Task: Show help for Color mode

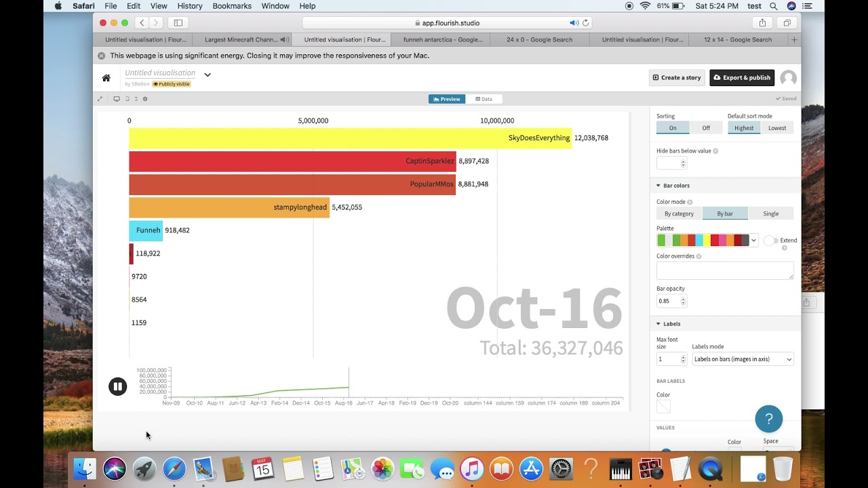Action: (690, 202)
